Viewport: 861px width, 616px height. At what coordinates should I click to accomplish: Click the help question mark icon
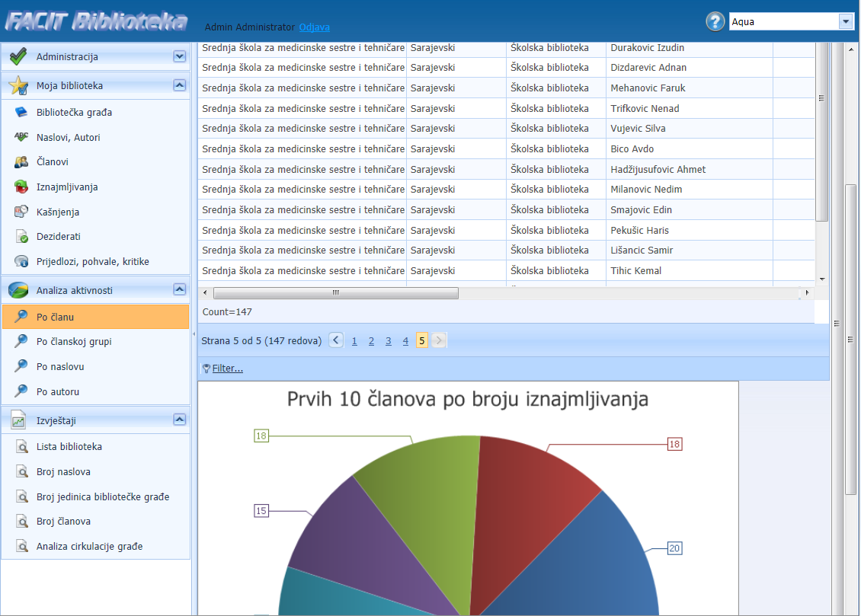coord(715,22)
